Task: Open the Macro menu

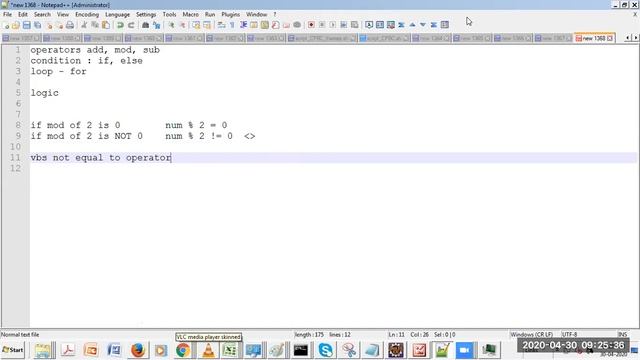Action: [191, 14]
